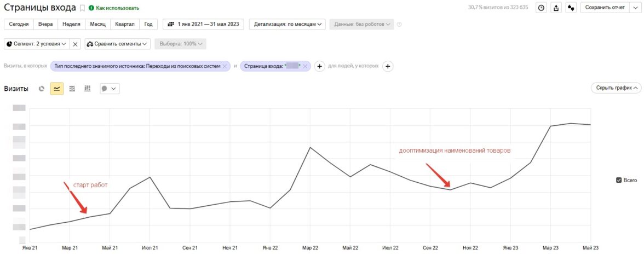Select the Сегодня period

[x=19, y=24]
